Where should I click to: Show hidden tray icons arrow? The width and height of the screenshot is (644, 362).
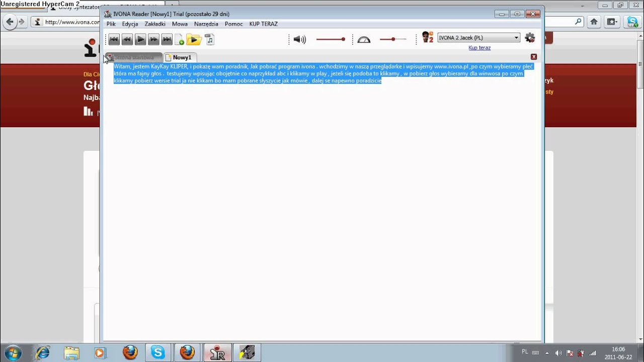547,352
